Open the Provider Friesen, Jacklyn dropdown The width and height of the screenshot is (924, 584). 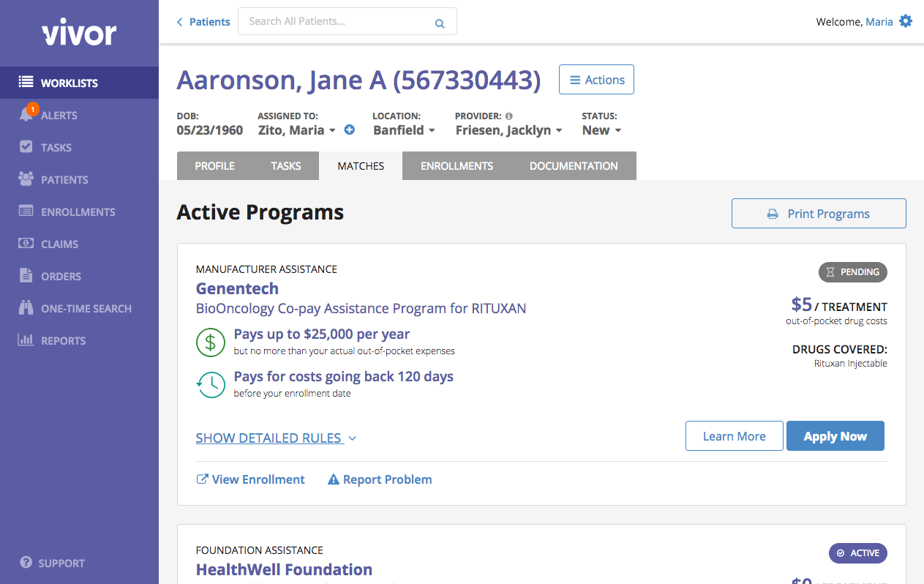pos(509,130)
